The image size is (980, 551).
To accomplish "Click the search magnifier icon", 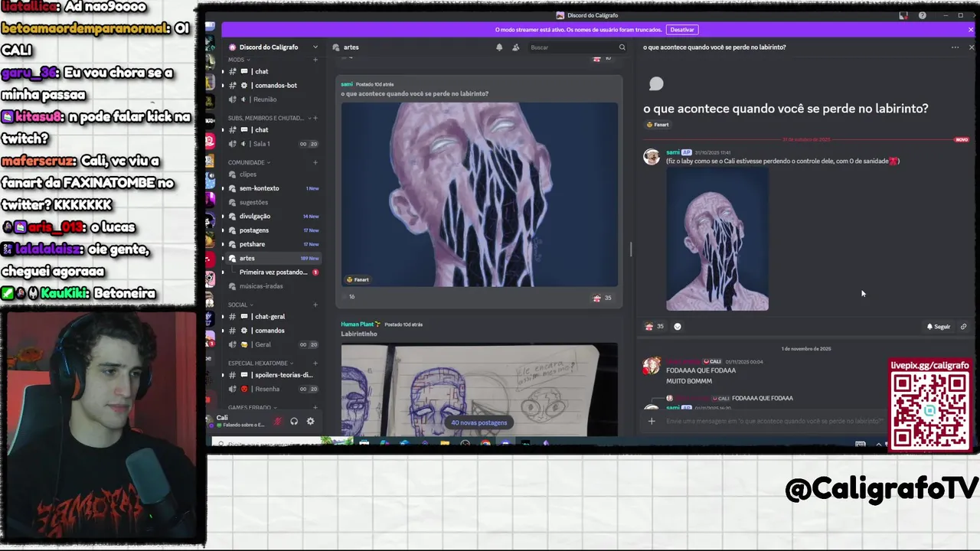I will coord(622,47).
